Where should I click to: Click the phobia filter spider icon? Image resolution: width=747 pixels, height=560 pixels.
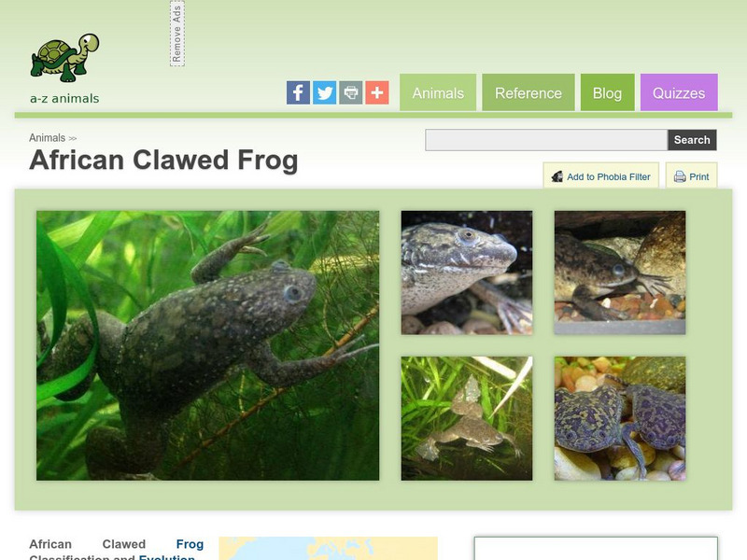tap(557, 176)
